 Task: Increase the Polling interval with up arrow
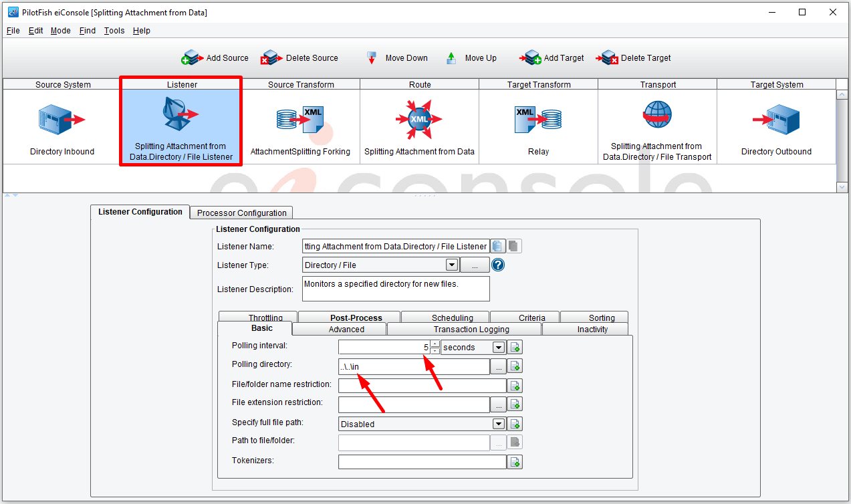435,344
